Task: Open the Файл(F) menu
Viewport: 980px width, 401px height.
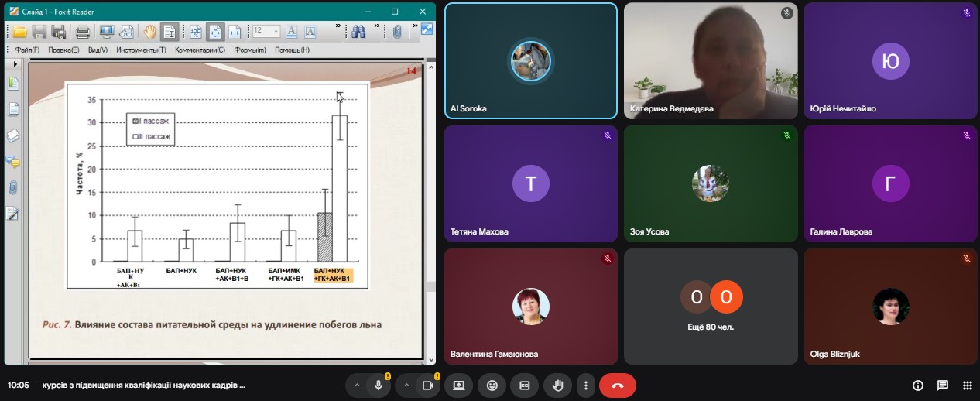Action: click(27, 50)
